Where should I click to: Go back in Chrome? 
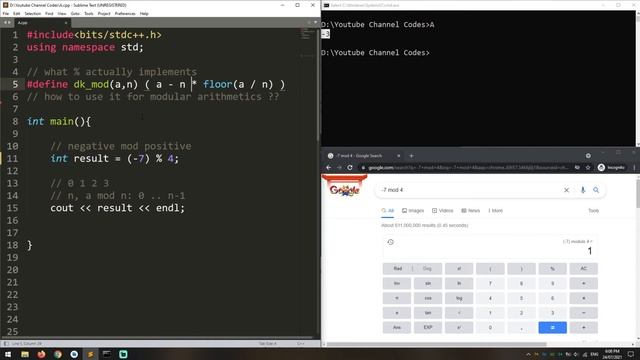click(x=329, y=167)
